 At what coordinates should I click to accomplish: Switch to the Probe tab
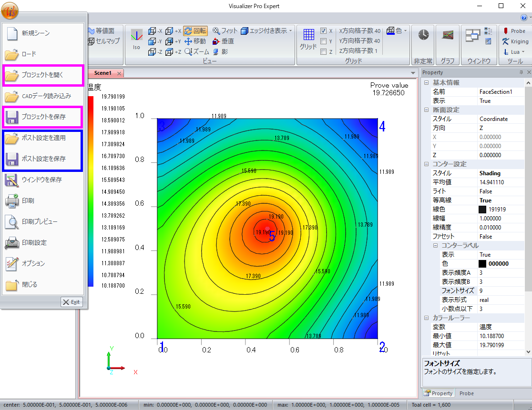(x=466, y=393)
